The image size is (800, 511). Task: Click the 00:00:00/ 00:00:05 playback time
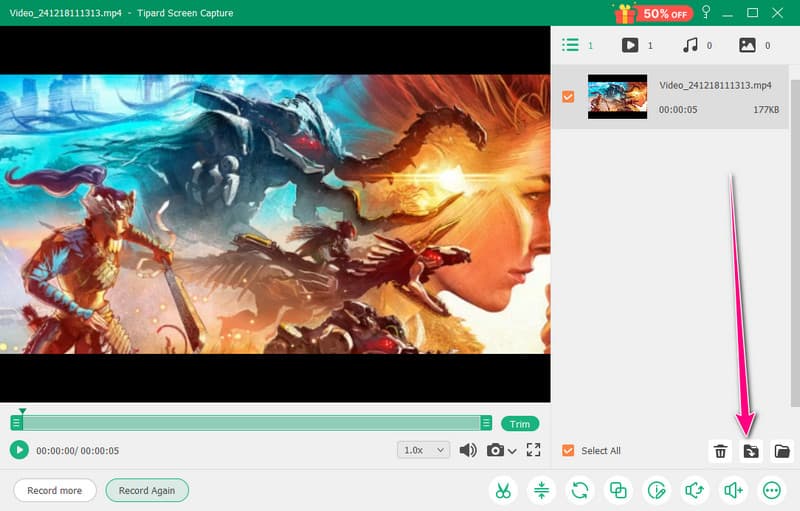click(78, 451)
